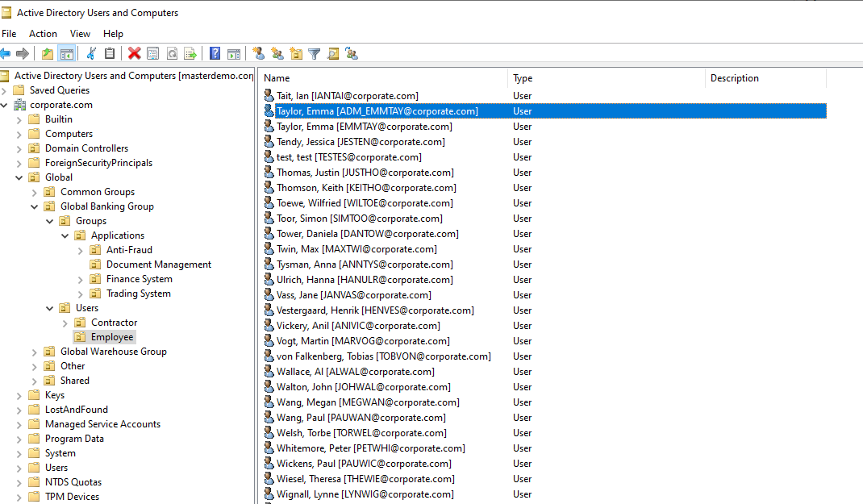Select the Trading System tree item

click(x=138, y=294)
